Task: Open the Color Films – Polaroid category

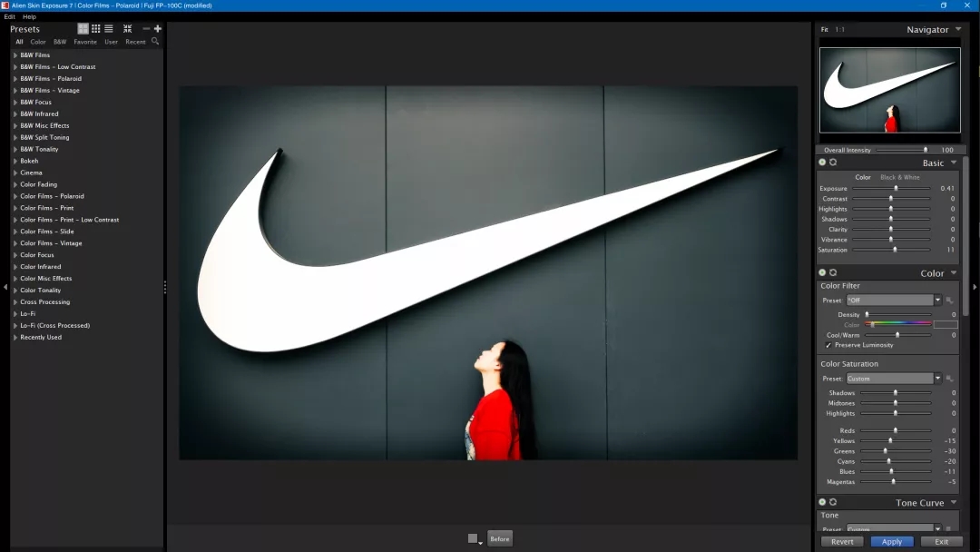Action: coord(52,196)
